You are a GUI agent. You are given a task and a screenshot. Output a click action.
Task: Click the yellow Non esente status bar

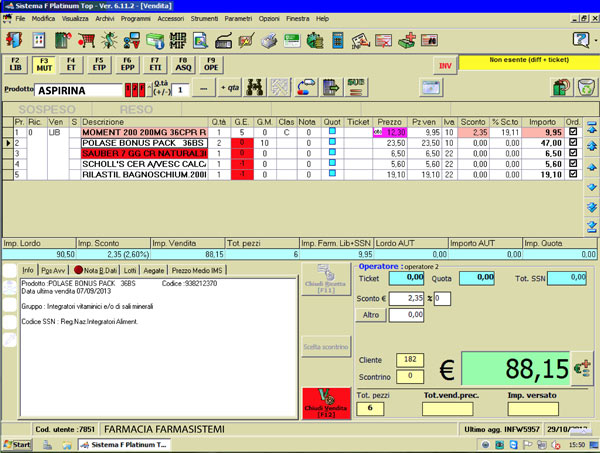(529, 63)
